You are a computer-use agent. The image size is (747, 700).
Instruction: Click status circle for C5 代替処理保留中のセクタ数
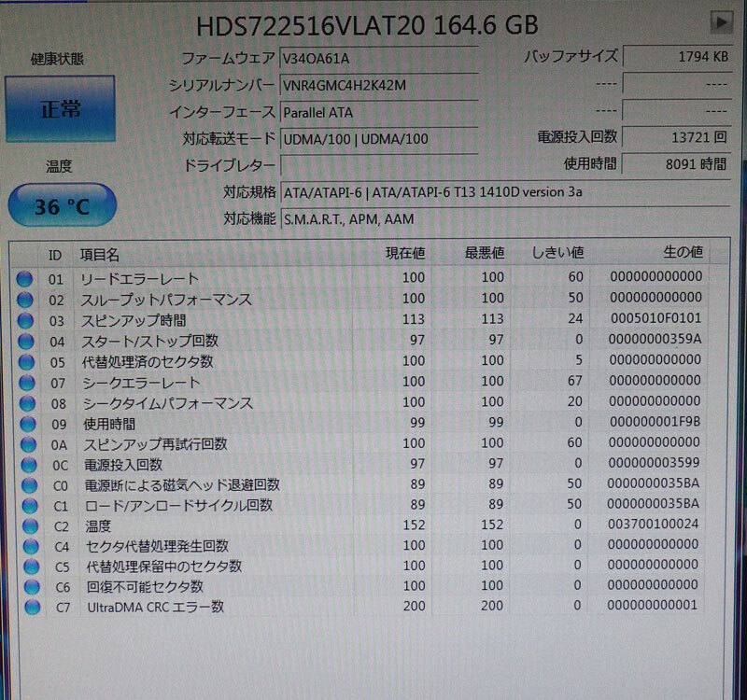pyautogui.click(x=31, y=567)
